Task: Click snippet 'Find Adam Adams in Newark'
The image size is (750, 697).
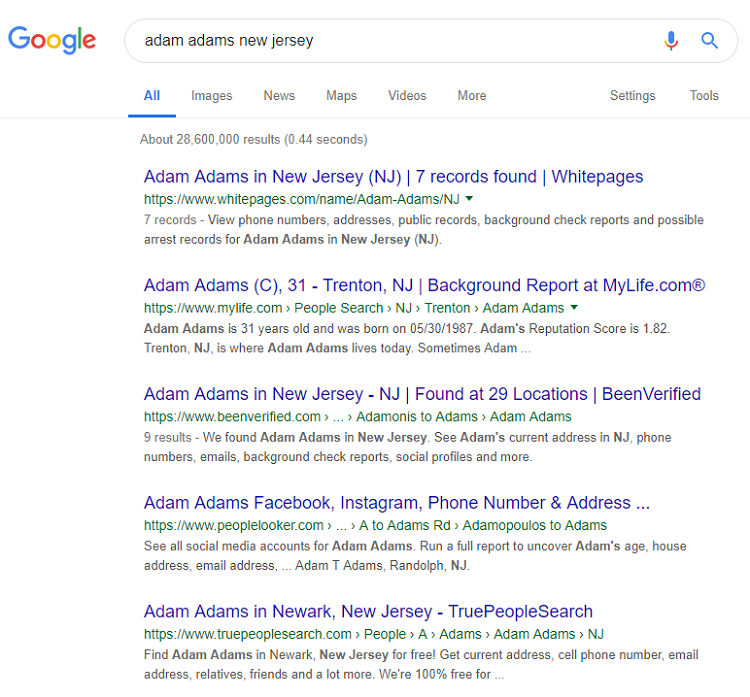Action: (x=421, y=664)
